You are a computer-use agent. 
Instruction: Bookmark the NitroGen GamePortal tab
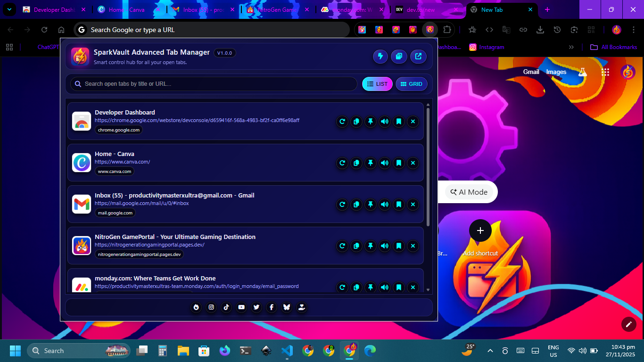point(399,246)
